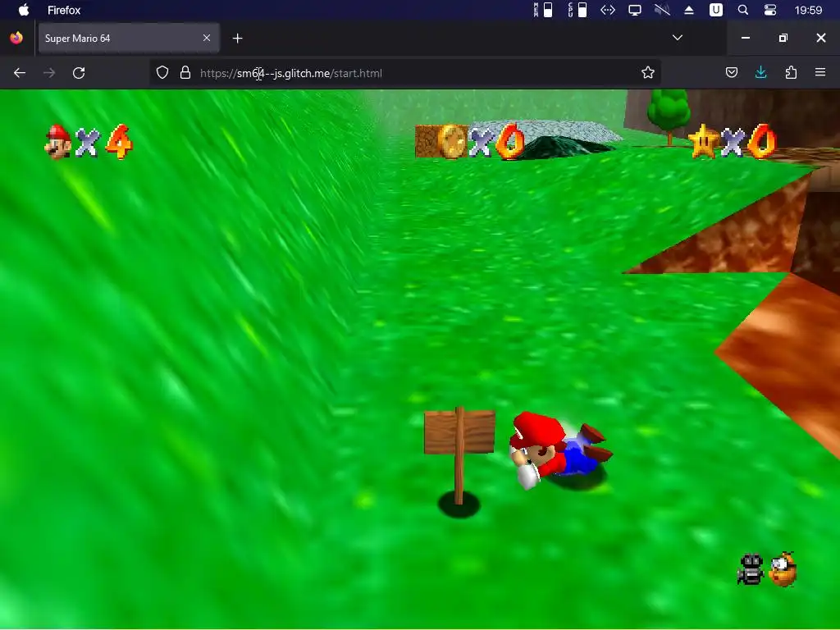Screen dimensions: 840x630
Task: Open the Pocket save icon
Action: pyautogui.click(x=732, y=72)
